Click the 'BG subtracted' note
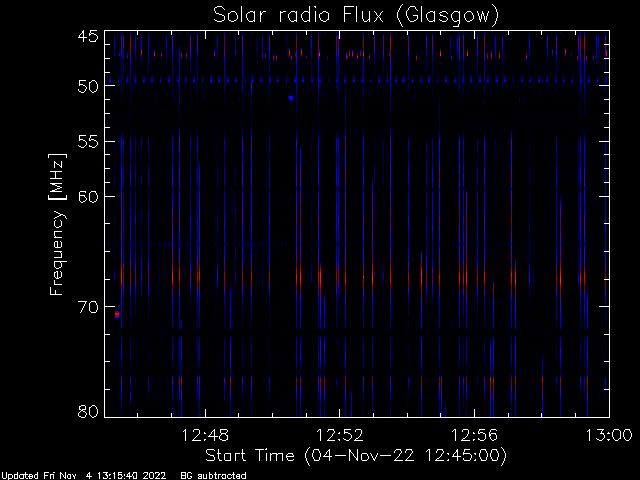Screen dimensions: 640x480 [213, 476]
